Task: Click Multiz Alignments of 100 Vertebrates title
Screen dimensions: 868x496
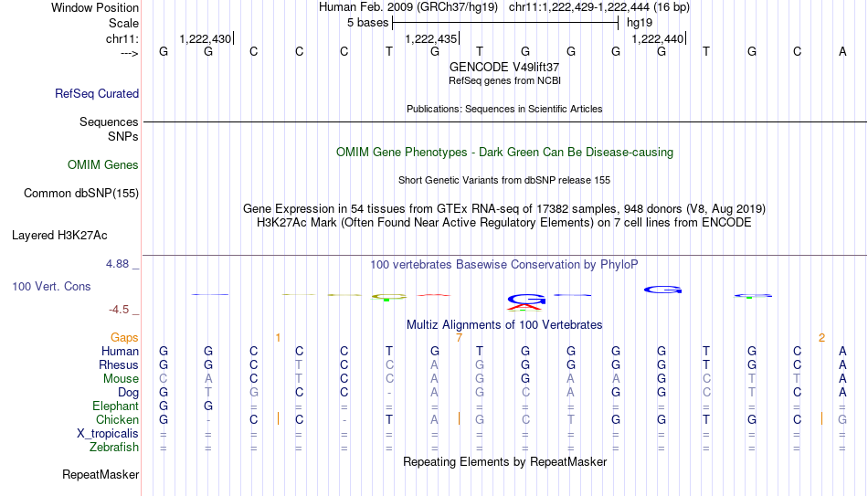Action: point(504,325)
